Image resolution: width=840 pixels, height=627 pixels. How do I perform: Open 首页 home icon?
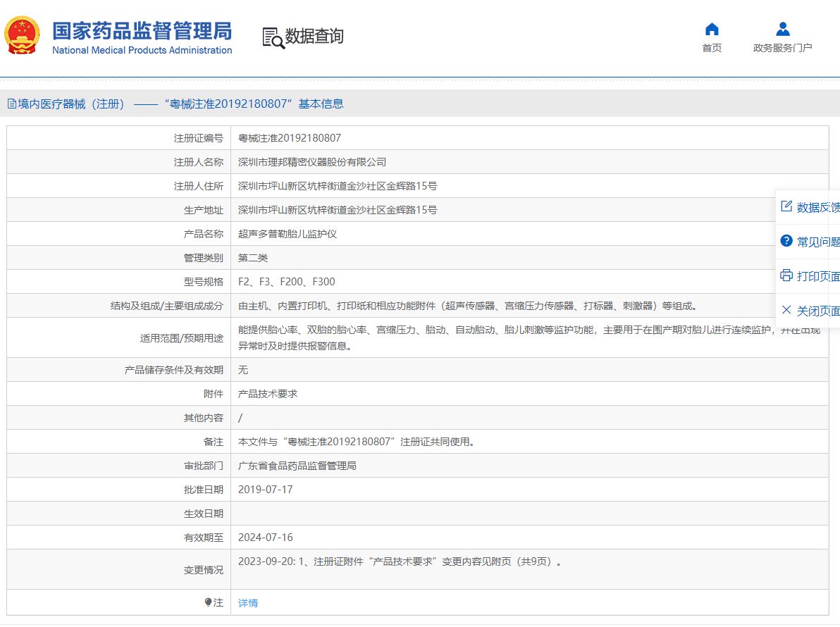click(x=712, y=29)
